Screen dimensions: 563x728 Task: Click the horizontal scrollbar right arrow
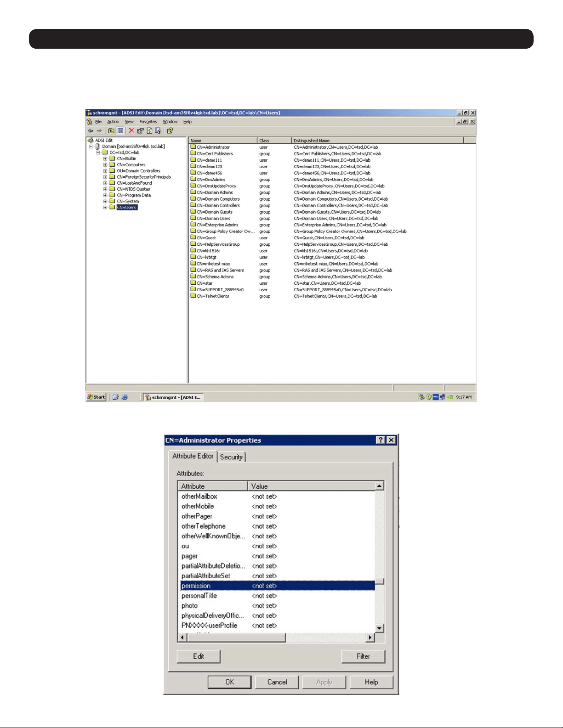[370, 638]
